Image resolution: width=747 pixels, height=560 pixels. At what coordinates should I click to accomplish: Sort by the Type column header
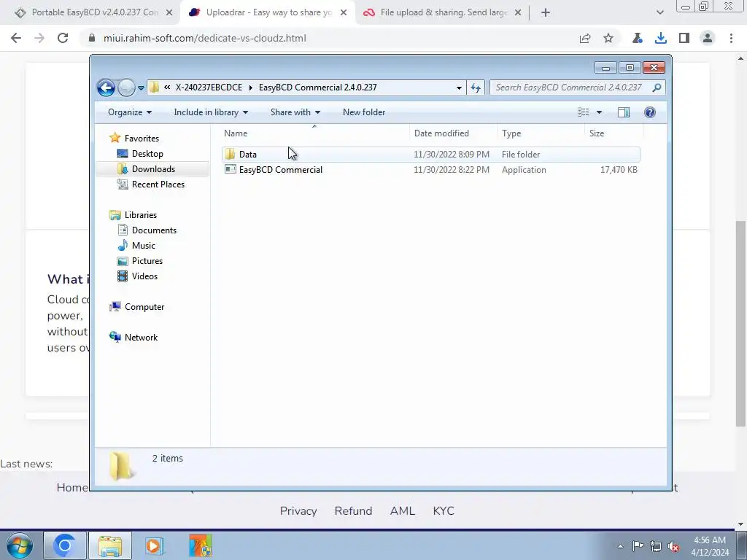tap(541, 133)
